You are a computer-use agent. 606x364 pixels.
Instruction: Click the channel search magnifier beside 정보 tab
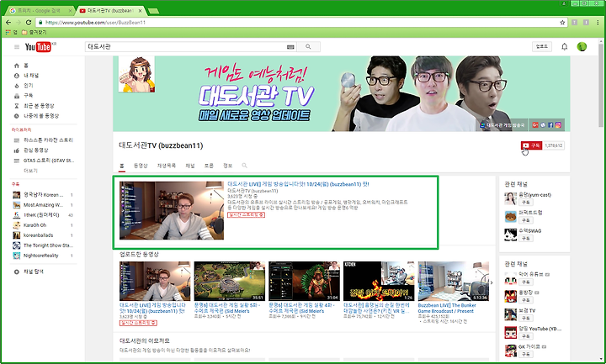pos(244,166)
